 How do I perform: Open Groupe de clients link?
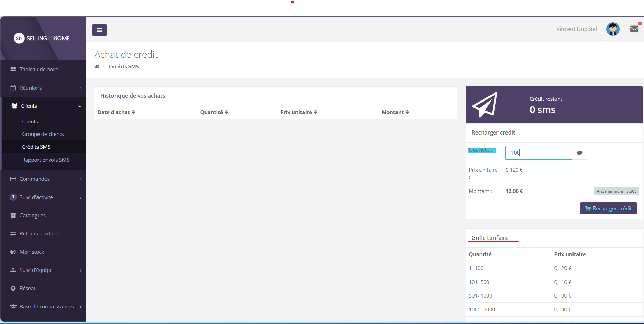(x=43, y=134)
